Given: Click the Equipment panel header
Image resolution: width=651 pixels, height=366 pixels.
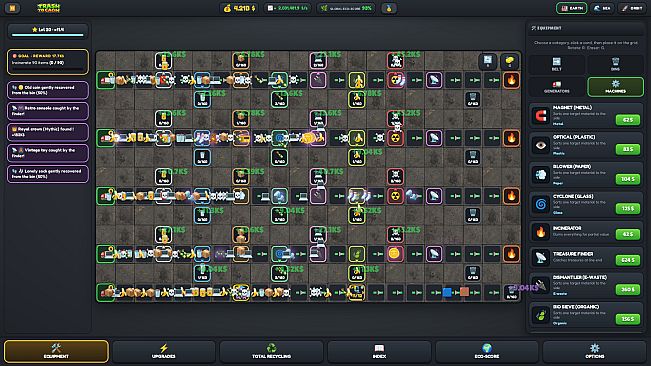Looking at the screenshot, I should point(585,28).
